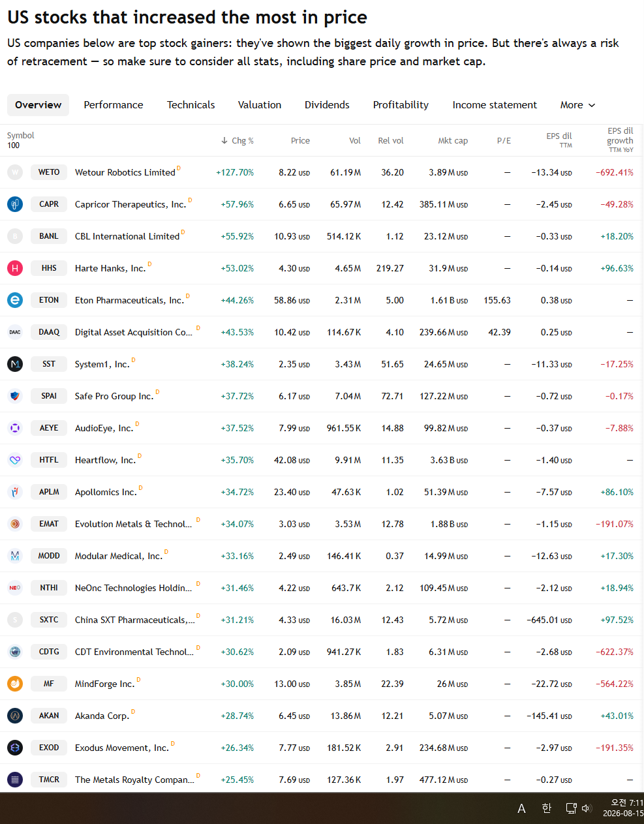The image size is (644, 824).
Task: Click the NeOnc Technologies logo icon
Action: [15, 588]
